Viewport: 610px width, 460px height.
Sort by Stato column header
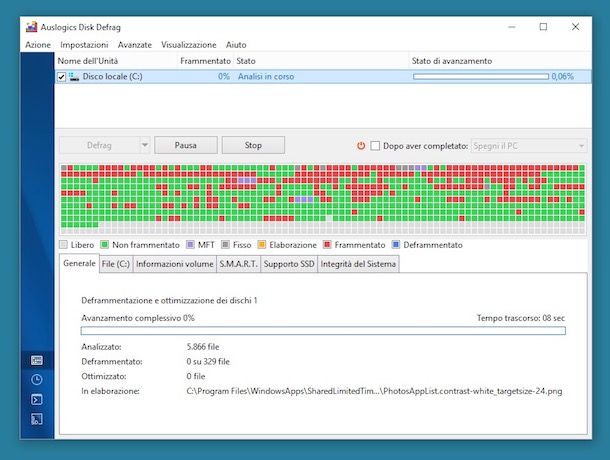(321, 61)
